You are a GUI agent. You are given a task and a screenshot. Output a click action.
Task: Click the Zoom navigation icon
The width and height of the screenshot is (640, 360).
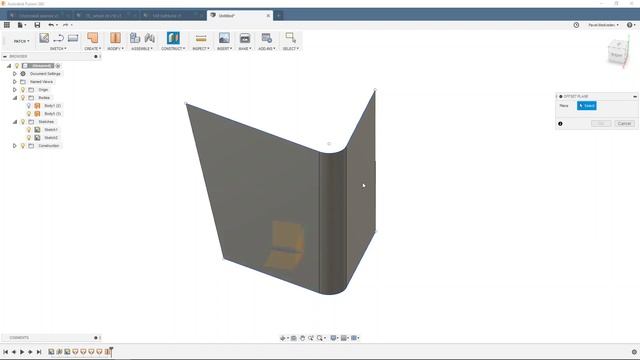311,338
